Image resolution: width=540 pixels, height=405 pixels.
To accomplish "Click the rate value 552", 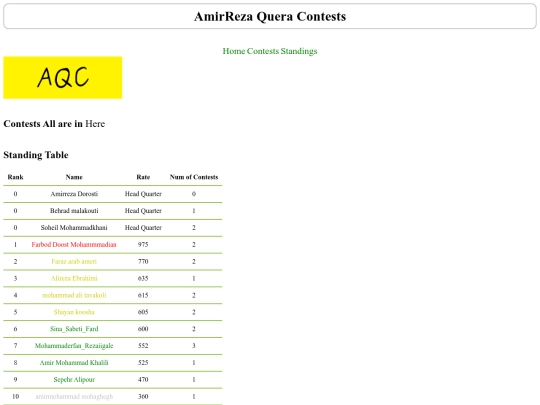I will (143, 346).
